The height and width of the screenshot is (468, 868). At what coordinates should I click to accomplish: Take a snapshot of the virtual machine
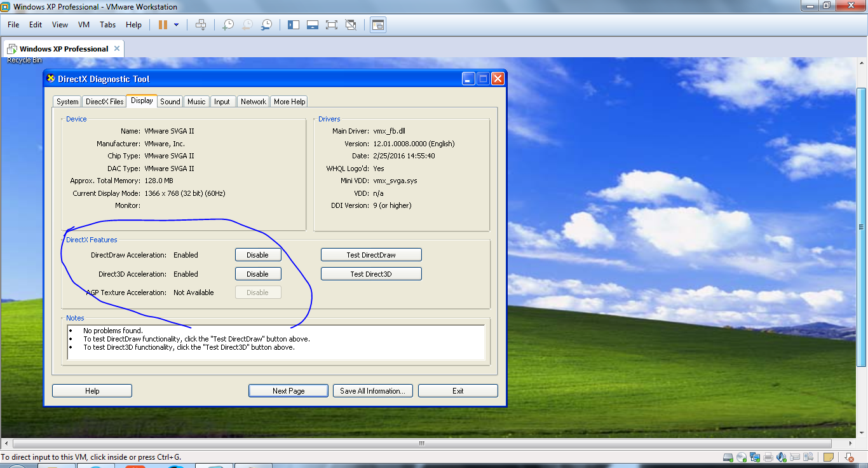tap(227, 25)
